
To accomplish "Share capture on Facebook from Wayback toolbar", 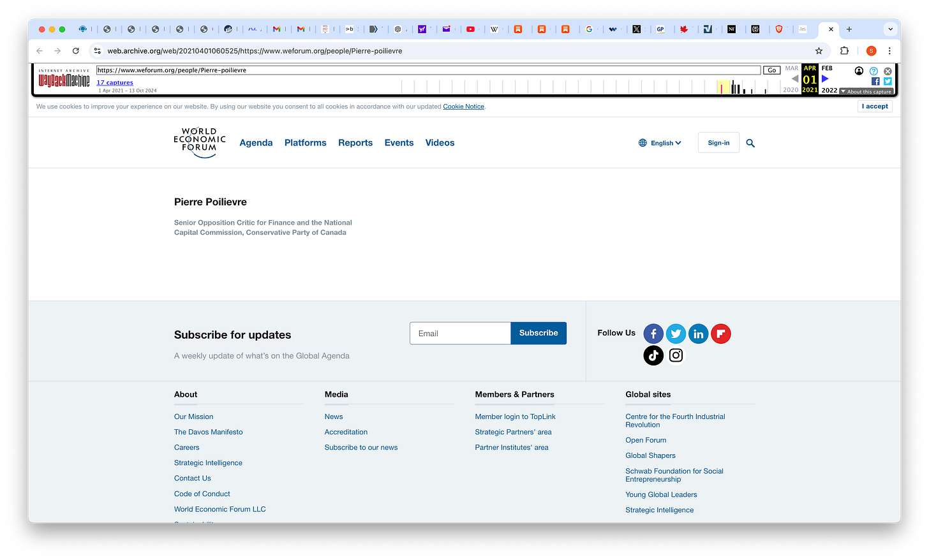I will [875, 81].
